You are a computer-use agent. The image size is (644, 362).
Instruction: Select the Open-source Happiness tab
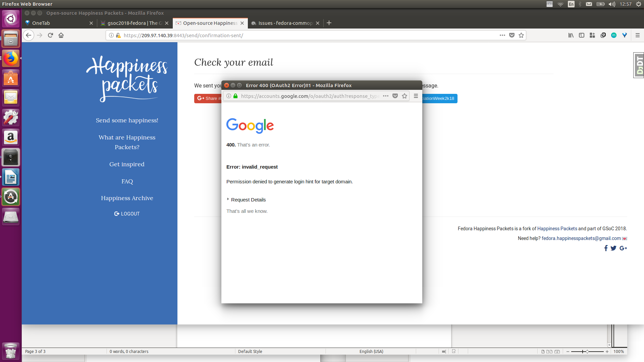coord(210,23)
